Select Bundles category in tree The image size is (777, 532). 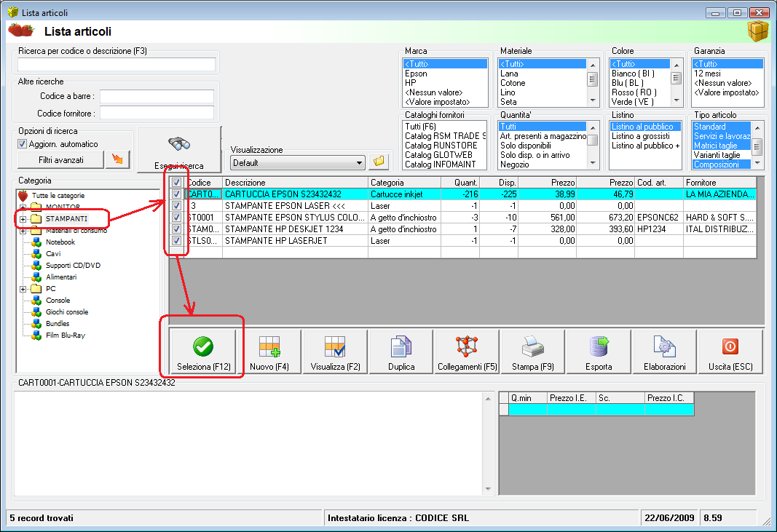click(57, 323)
